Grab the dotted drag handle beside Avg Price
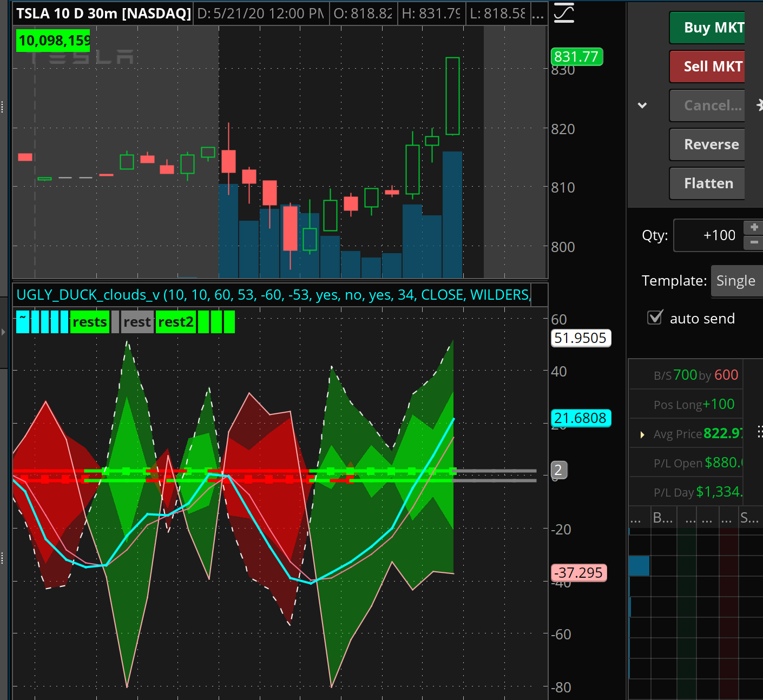Image resolution: width=763 pixels, height=700 pixels. click(760, 432)
